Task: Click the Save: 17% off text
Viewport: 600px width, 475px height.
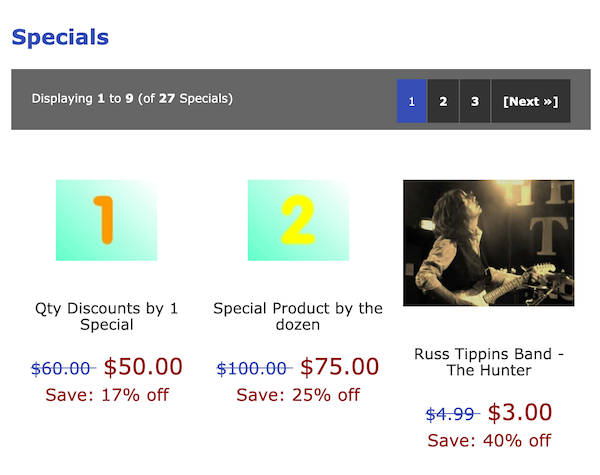Action: tap(107, 395)
